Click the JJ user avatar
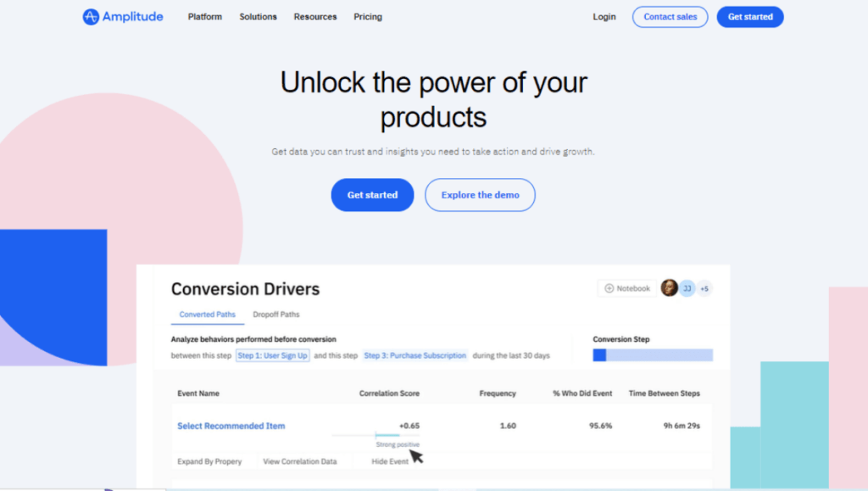The width and height of the screenshot is (868, 491). coord(687,288)
